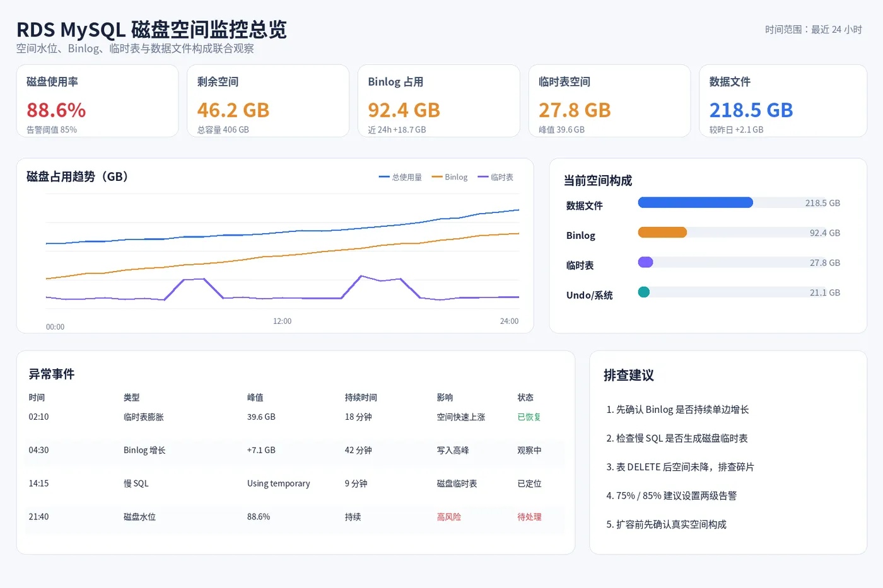This screenshot has width=883, height=588.
Task: Click the teal Undo/系统 progress bar
Action: tap(644, 292)
